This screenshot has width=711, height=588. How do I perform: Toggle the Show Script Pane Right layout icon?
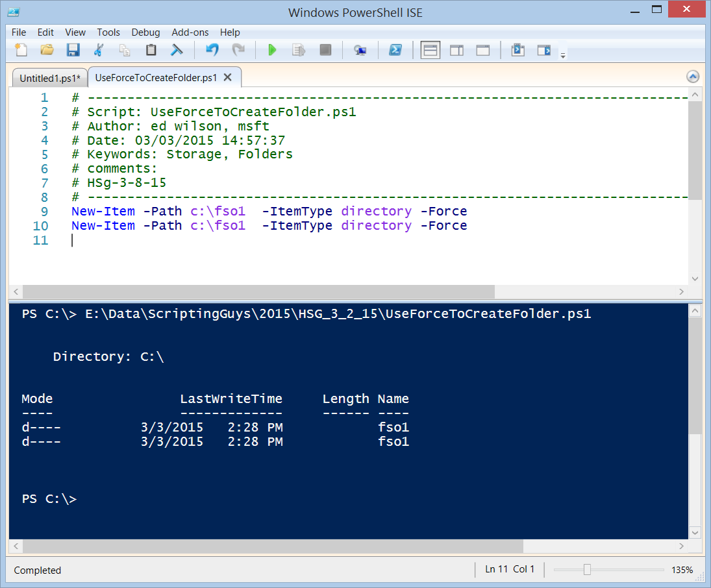[x=456, y=50]
